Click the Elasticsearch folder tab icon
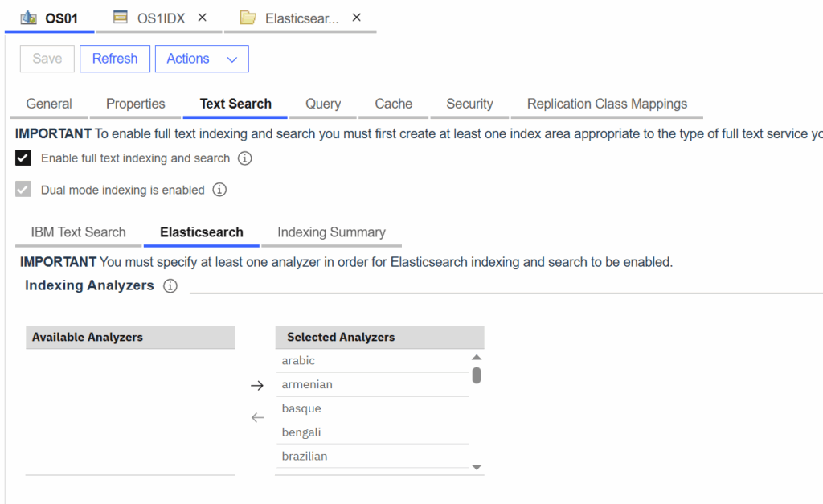The image size is (823, 504). click(x=248, y=18)
